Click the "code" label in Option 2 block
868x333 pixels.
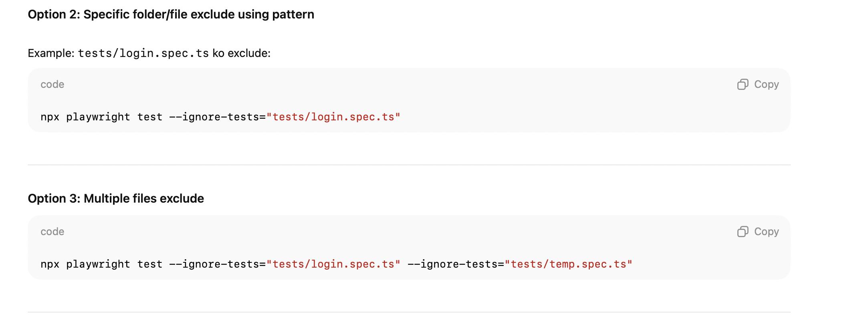(x=52, y=84)
